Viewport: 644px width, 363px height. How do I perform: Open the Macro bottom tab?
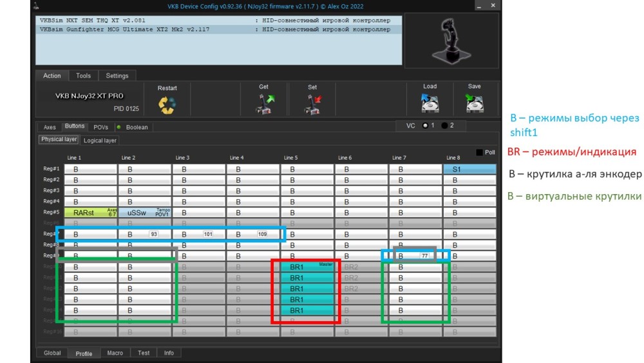pyautogui.click(x=115, y=353)
